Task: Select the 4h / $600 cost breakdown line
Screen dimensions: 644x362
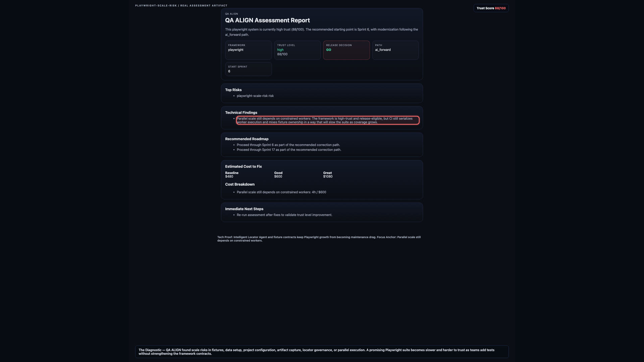Action: [281, 192]
